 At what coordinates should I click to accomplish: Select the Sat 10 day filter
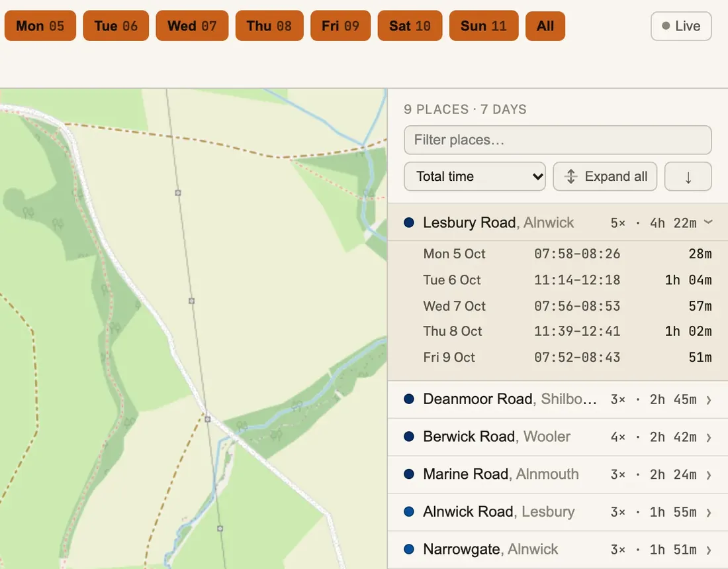(x=410, y=26)
